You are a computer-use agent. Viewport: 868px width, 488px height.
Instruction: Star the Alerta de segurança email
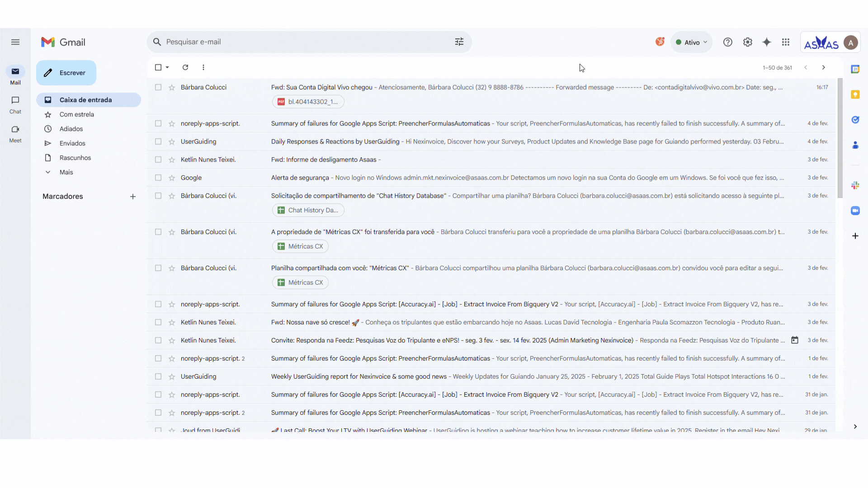click(172, 178)
